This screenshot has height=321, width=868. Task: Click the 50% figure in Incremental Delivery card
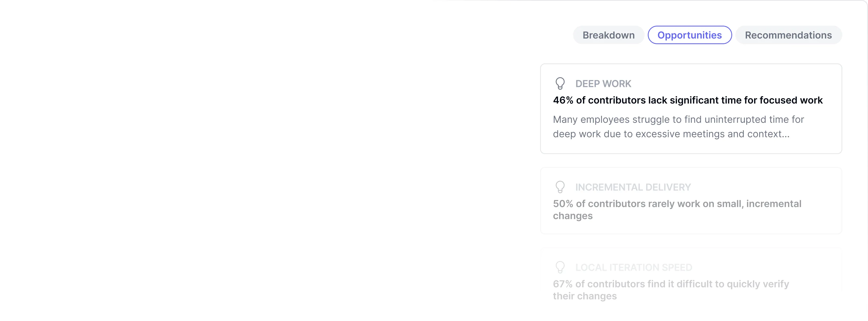563,204
